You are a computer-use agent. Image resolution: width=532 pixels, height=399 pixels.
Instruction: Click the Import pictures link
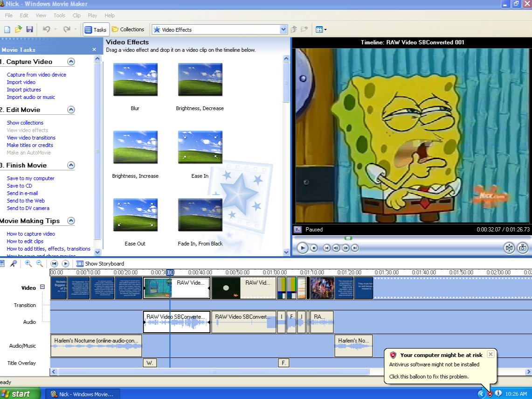[x=24, y=90]
